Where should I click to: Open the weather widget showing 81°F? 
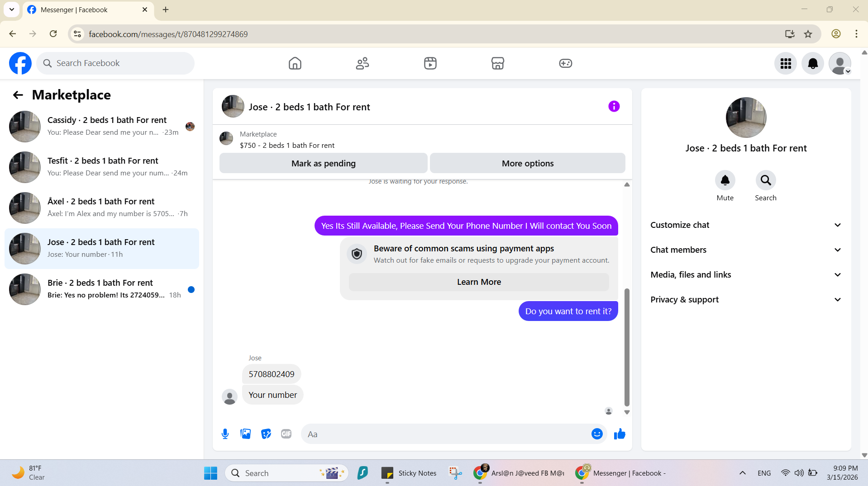pyautogui.click(x=29, y=473)
